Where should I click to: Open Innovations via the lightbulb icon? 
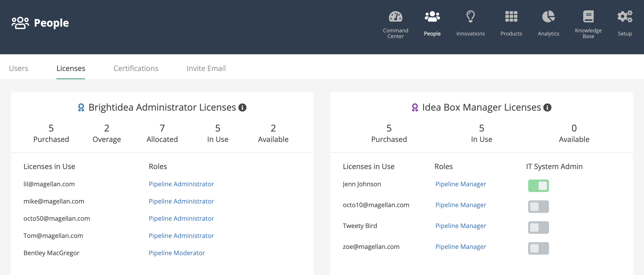(470, 17)
